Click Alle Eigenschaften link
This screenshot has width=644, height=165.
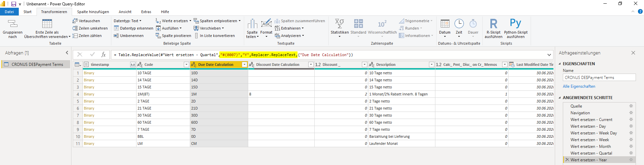(579, 86)
